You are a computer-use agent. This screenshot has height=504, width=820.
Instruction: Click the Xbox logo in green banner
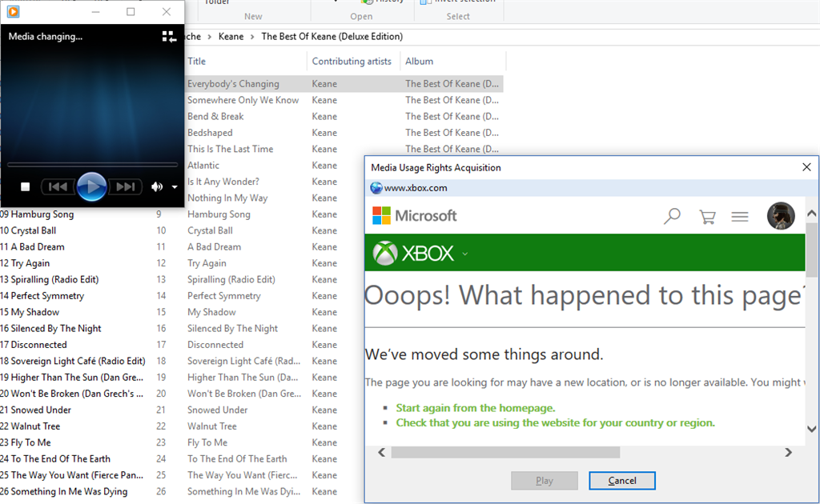(x=413, y=254)
